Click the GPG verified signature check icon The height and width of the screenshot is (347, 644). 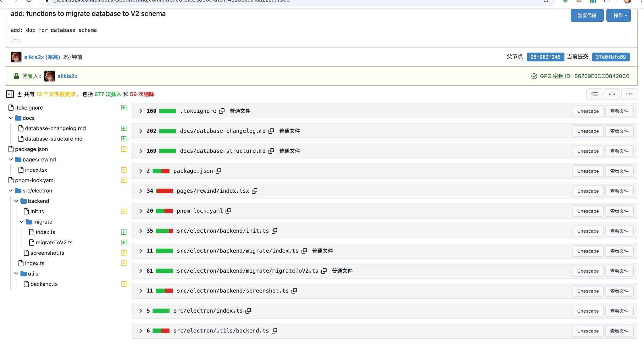(534, 76)
